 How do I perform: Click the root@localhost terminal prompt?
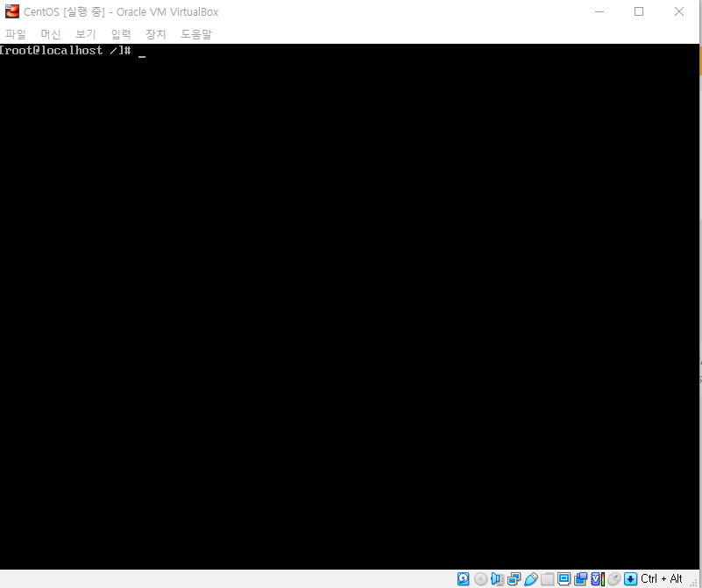click(x=65, y=50)
